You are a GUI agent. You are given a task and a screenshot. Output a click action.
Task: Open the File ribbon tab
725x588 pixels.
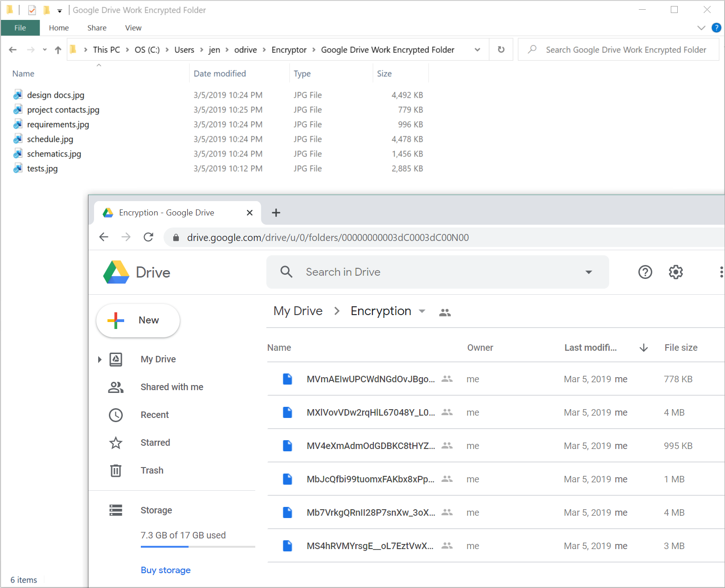[x=20, y=28]
